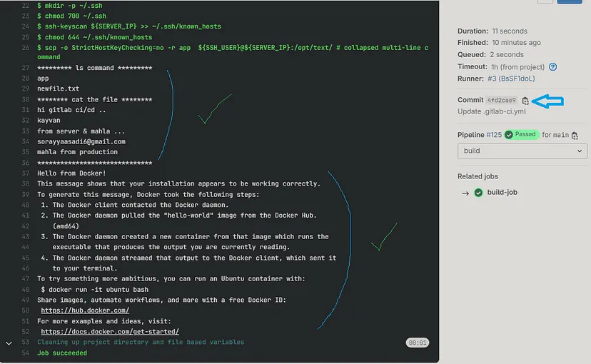Open pipeline #125 link

[494, 135]
